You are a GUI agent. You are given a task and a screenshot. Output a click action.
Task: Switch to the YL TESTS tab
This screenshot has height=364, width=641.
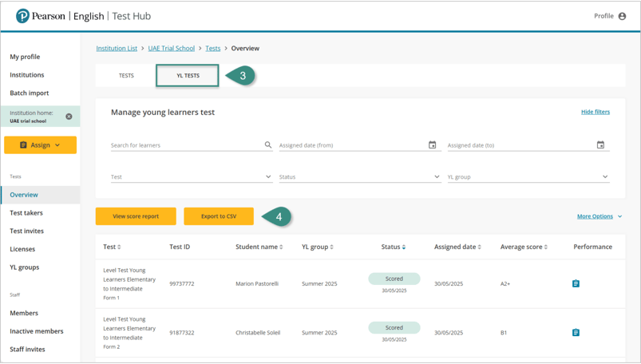[x=188, y=76]
